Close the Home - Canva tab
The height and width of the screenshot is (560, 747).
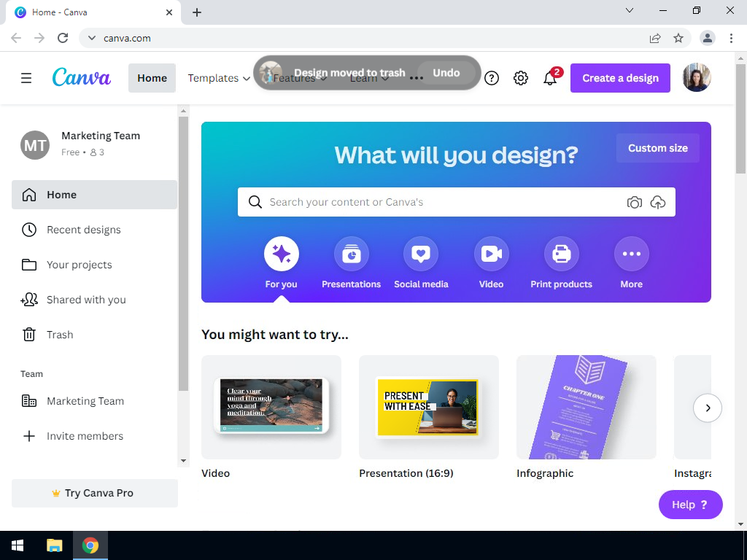(169, 12)
